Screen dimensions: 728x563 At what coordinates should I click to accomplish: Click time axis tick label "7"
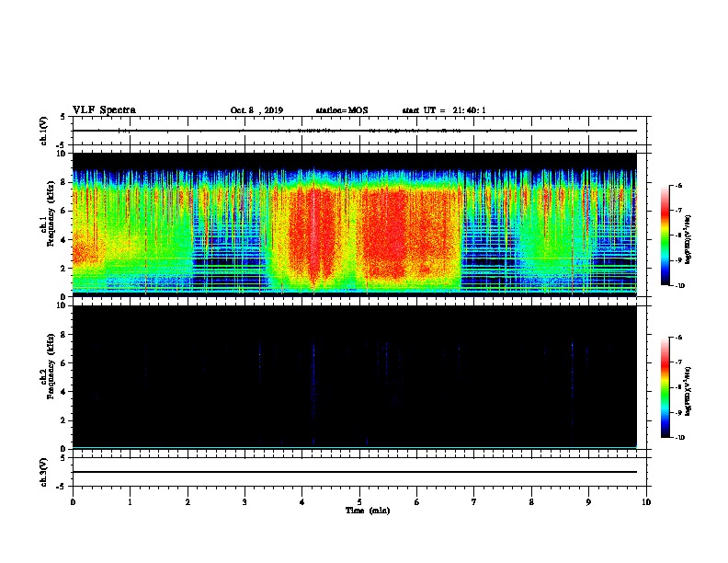pyautogui.click(x=474, y=502)
